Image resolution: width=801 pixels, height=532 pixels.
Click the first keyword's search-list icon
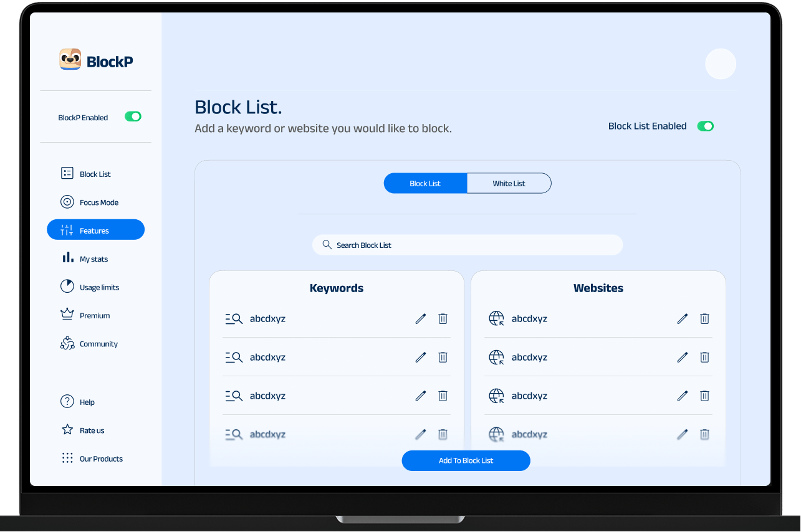pos(234,319)
